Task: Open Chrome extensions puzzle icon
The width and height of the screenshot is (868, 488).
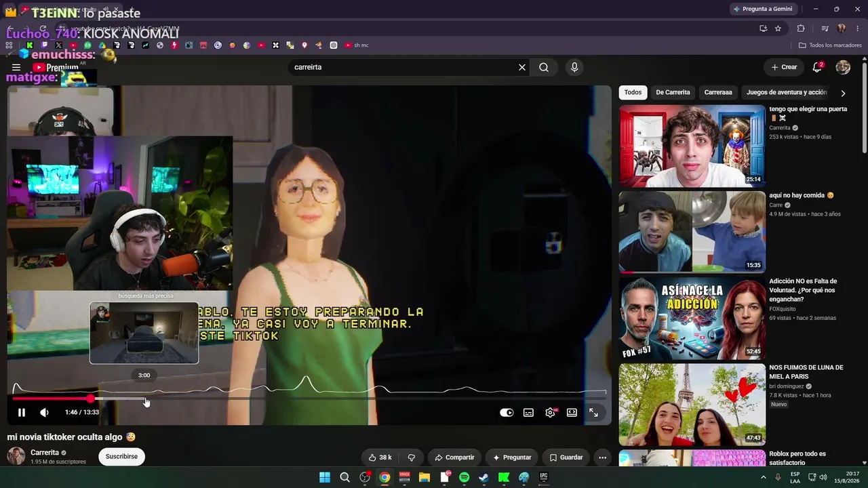Action: click(x=801, y=28)
